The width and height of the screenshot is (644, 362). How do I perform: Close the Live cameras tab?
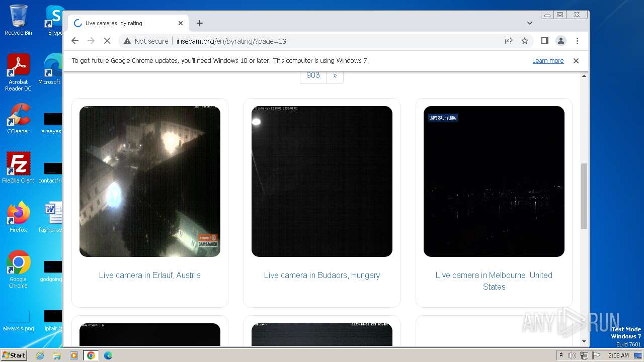(x=181, y=23)
